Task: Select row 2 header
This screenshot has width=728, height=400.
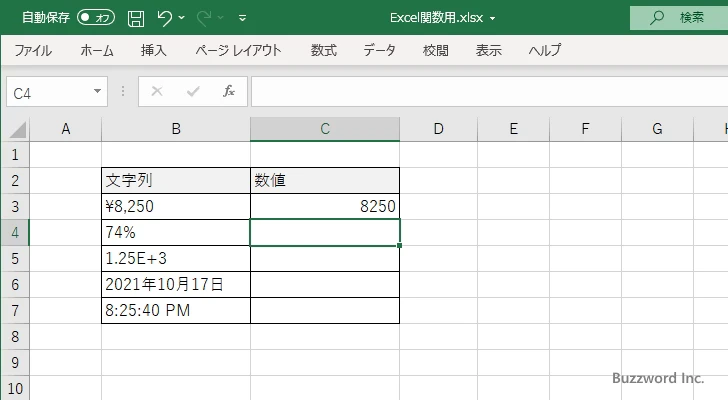Action: (x=15, y=181)
